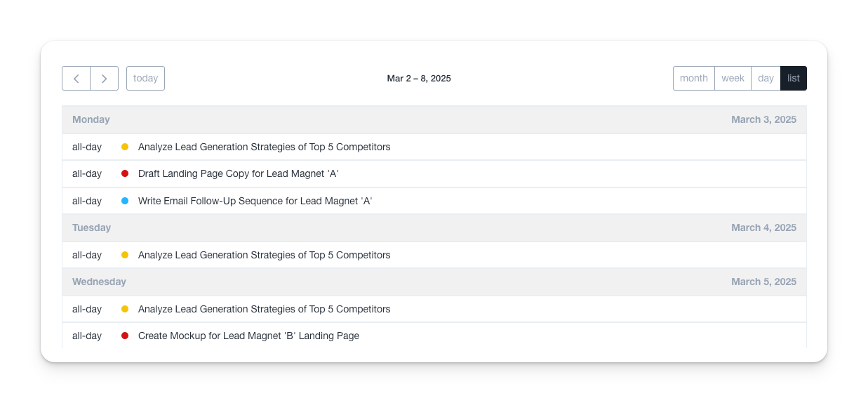This screenshot has width=868, height=403.
Task: Click red dot beside Draft Landing Page Copy
Action: click(x=125, y=173)
